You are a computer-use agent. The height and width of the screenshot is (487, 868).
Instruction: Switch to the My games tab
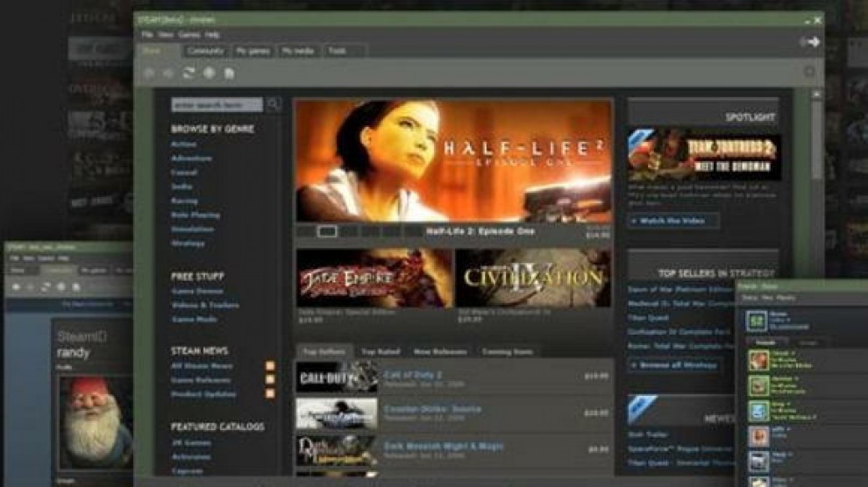[253, 51]
